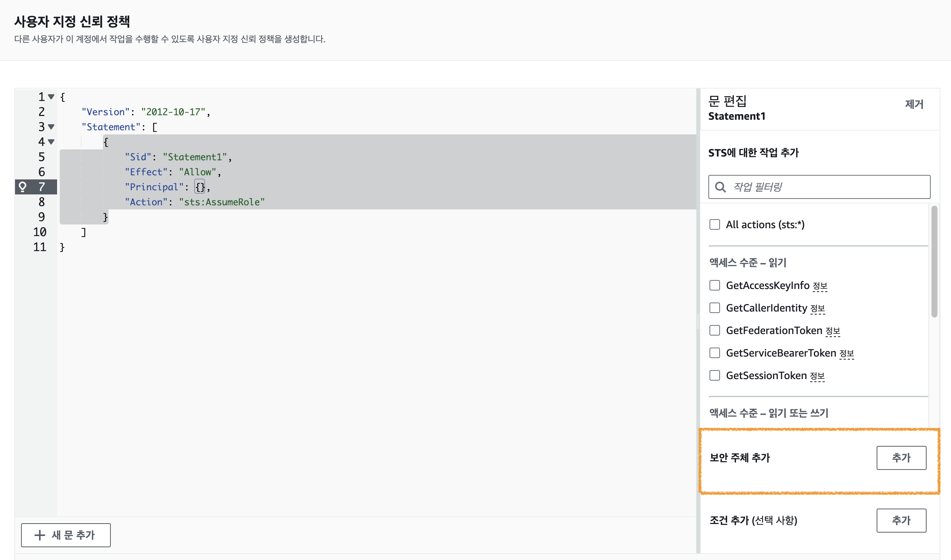Open 정보 link next to GetAccessKeyInfo
The width and height of the screenshot is (951, 560).
pos(820,286)
